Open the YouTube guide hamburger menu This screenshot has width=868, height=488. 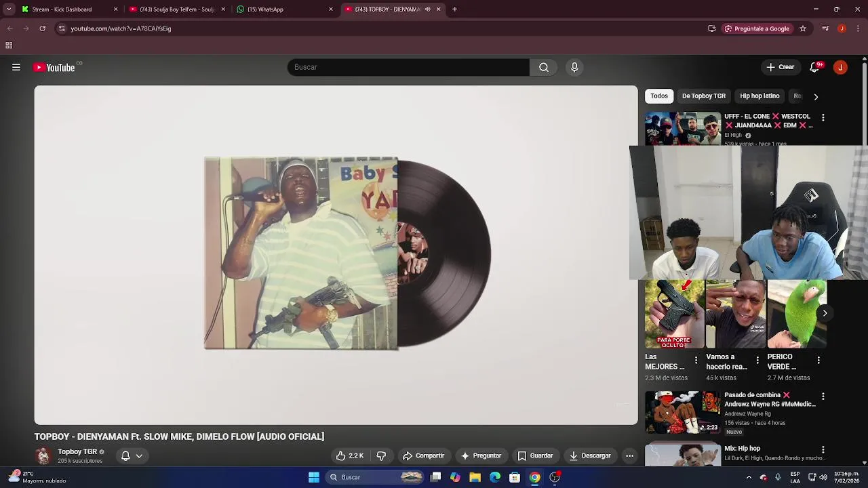16,67
